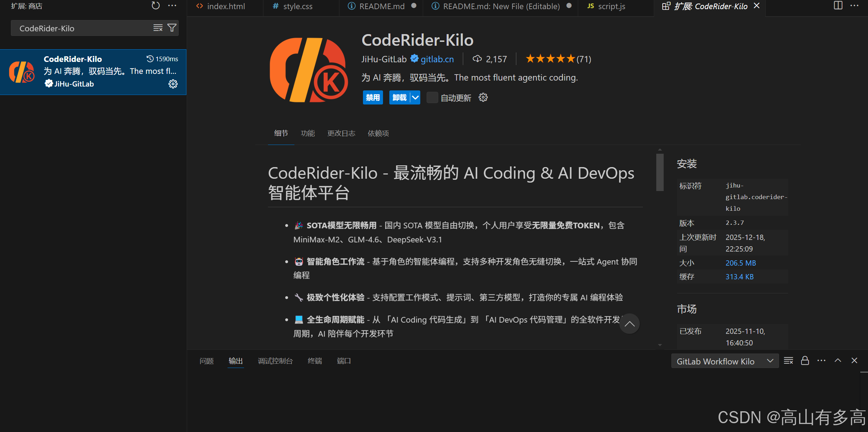Open manage gear for CodeRider-Kilo list item

[x=173, y=84]
